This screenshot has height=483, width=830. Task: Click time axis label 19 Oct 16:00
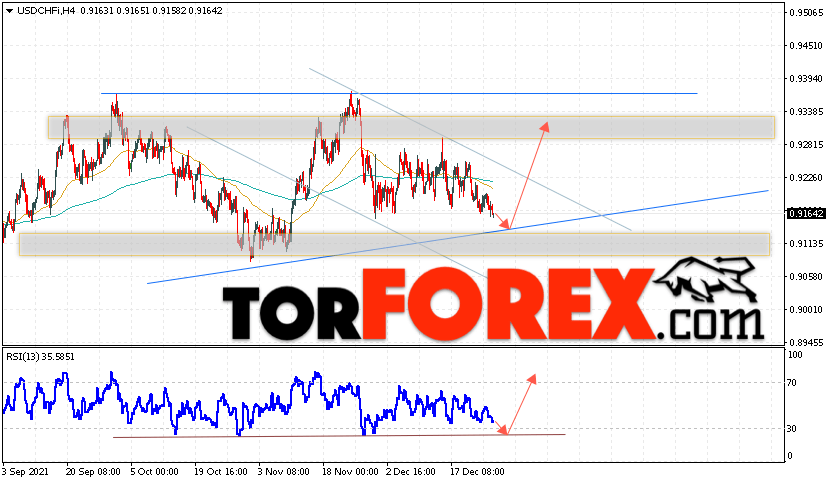coord(221,471)
